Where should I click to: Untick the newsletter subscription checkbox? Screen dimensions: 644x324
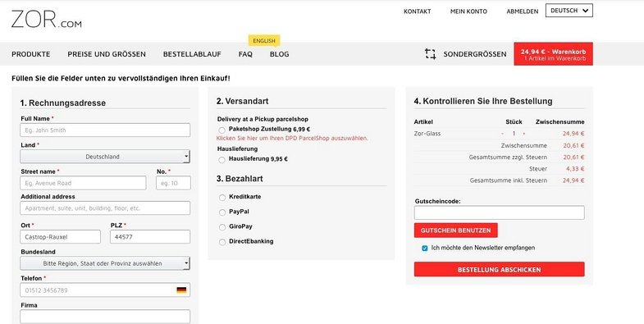425,249
